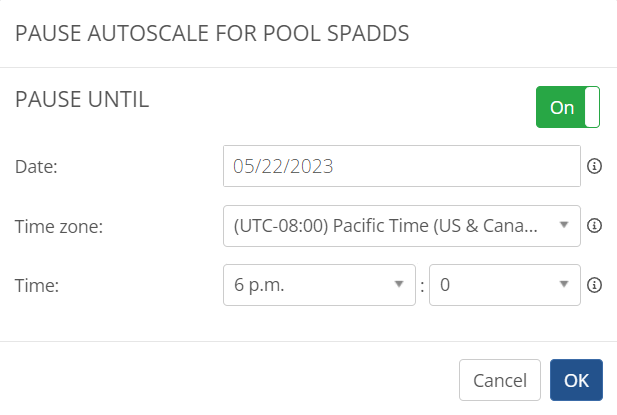
Task: Cancel the pause autoscale dialog
Action: [x=499, y=380]
